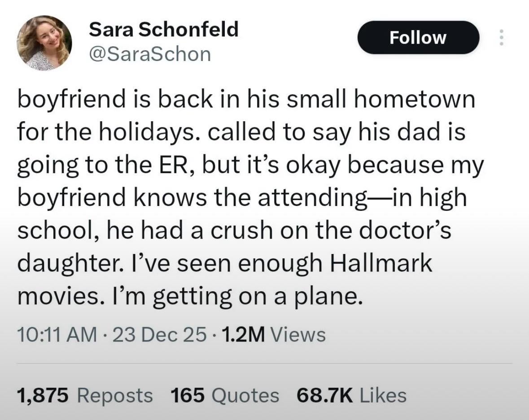The width and height of the screenshot is (529, 420).
Task: Open the three-dot more options menu
Action: click(502, 38)
